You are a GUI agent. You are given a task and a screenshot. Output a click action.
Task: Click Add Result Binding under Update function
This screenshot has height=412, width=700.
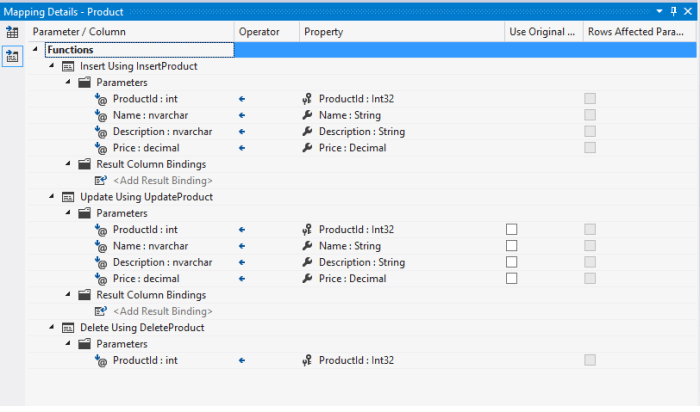tap(162, 312)
